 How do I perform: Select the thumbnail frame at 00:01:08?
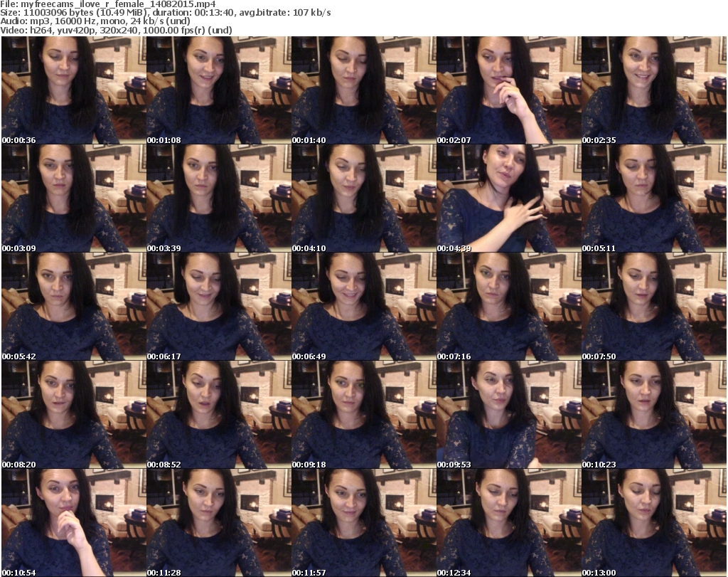[219, 90]
